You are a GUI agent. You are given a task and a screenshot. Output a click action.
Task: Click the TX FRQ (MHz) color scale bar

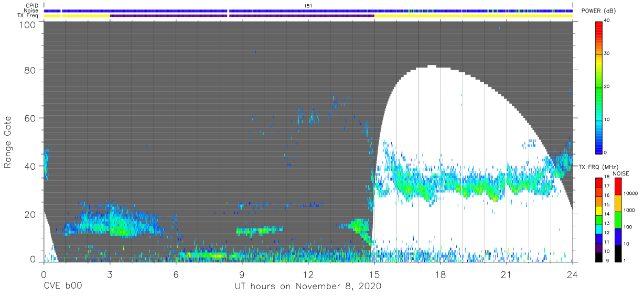click(x=598, y=220)
